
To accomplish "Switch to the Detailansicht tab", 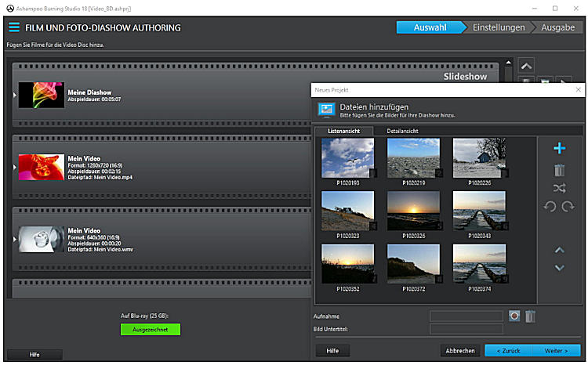I will point(402,131).
